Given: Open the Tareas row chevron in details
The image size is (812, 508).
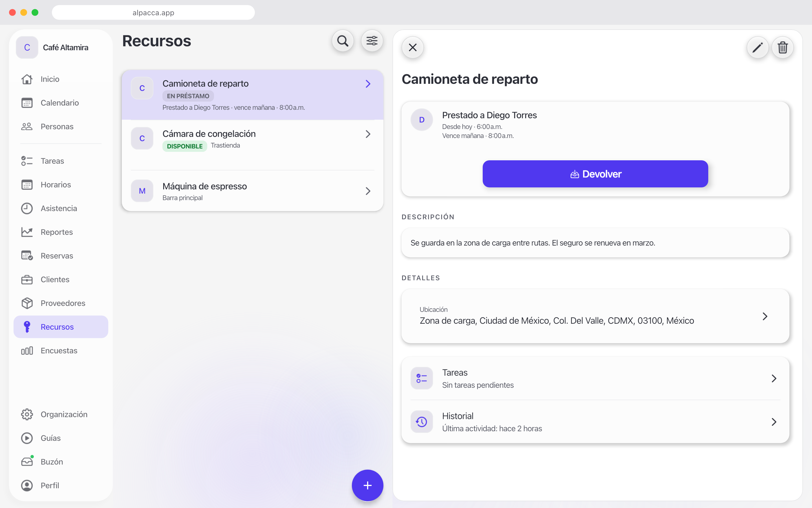Looking at the screenshot, I should [774, 378].
